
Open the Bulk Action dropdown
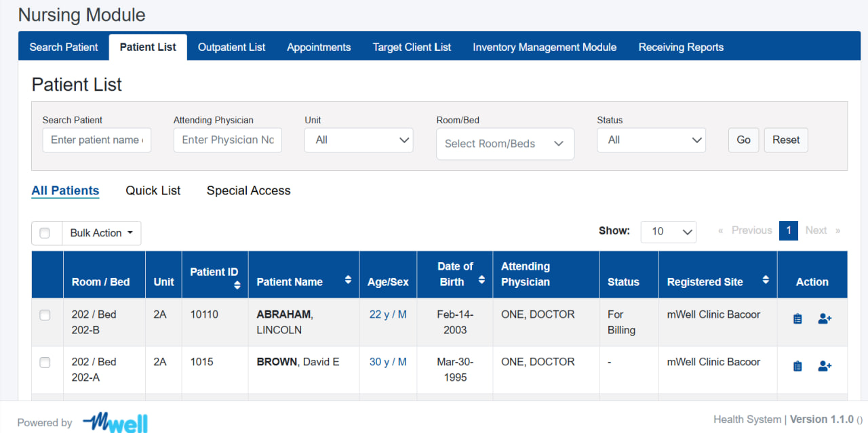tap(102, 233)
